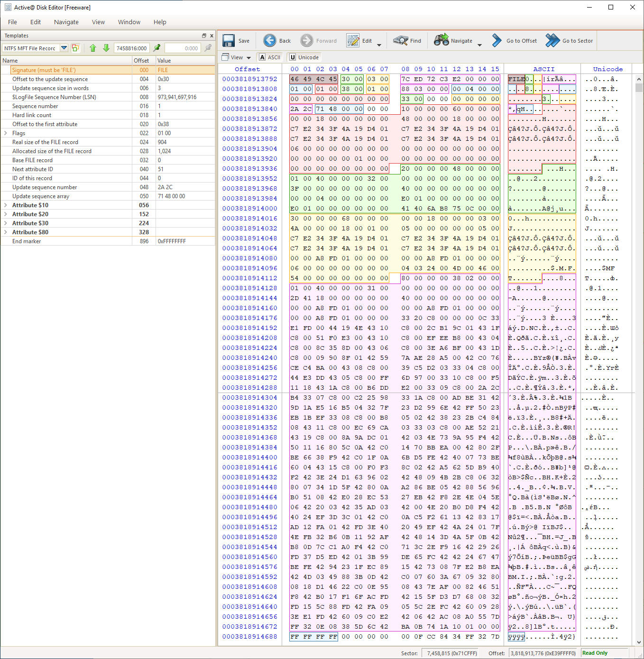Image resolution: width=644 pixels, height=659 pixels.
Task: Undock the Templates panel
Action: pos(204,36)
